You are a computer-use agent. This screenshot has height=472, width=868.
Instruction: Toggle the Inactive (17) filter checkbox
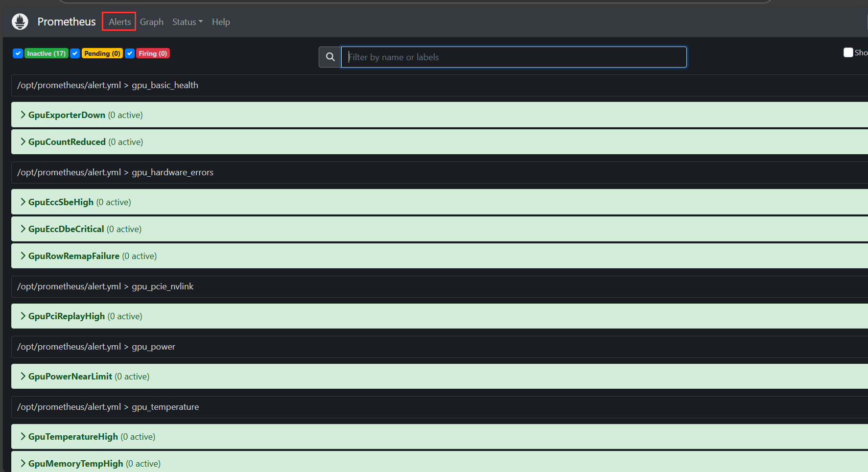[x=18, y=53]
